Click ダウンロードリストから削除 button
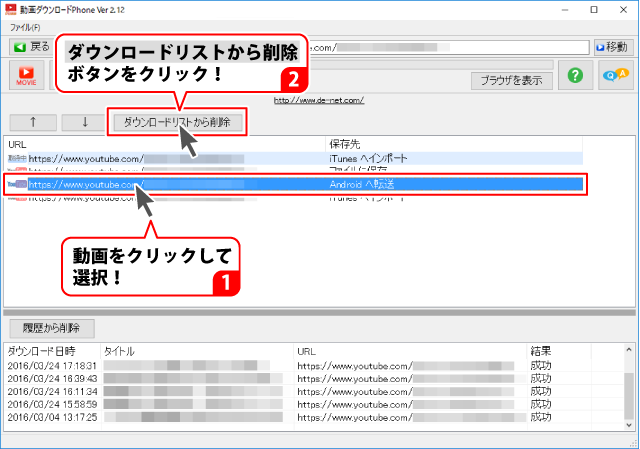The width and height of the screenshot is (640, 449). (177, 122)
